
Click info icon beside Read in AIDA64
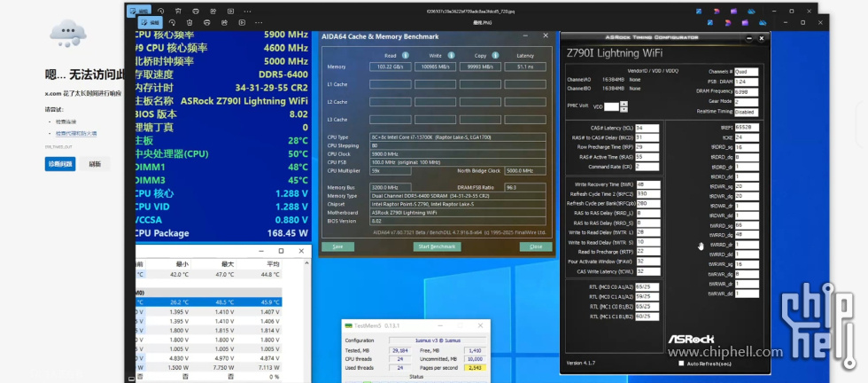click(406, 56)
